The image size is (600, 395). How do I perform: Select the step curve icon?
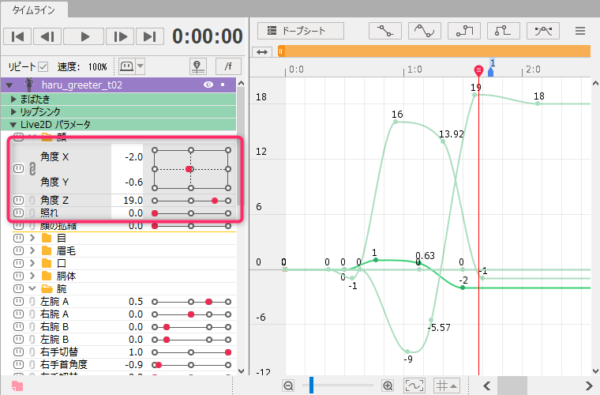[x=464, y=31]
